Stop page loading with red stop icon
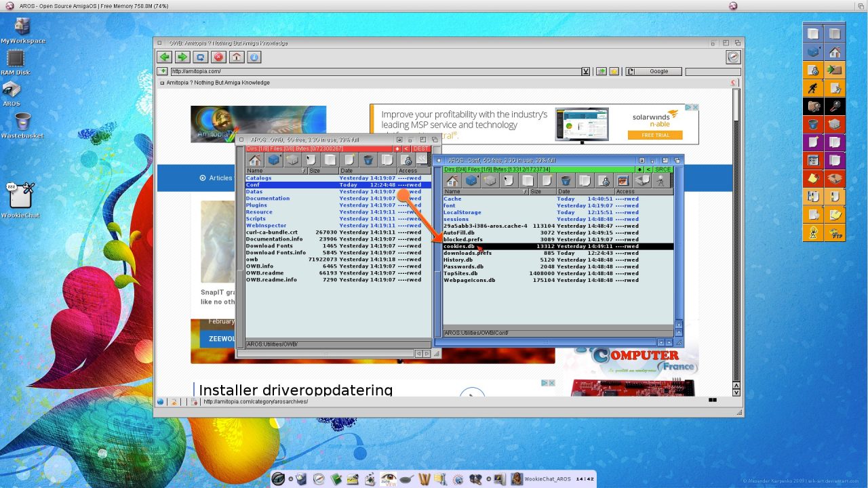The height and width of the screenshot is (488, 868). (218, 57)
